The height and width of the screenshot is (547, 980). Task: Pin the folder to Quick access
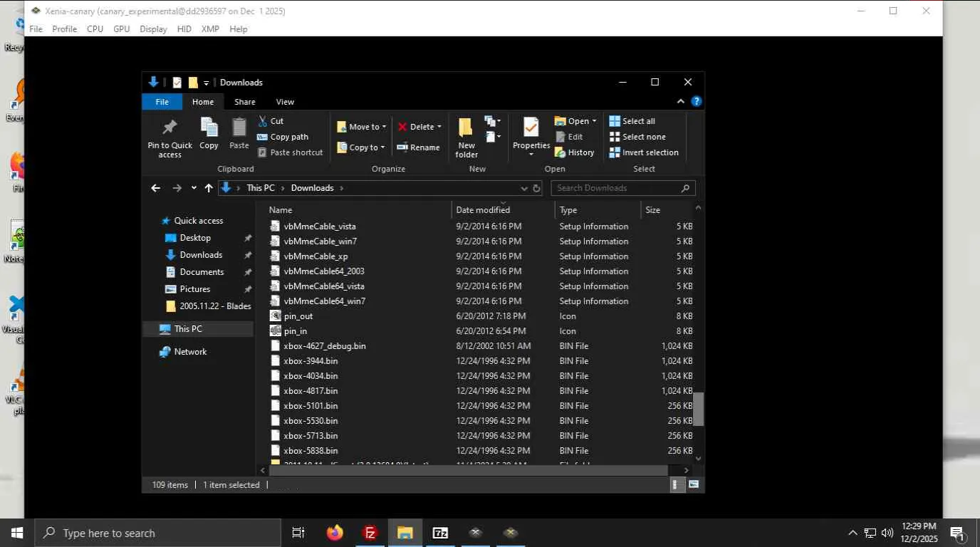click(170, 138)
